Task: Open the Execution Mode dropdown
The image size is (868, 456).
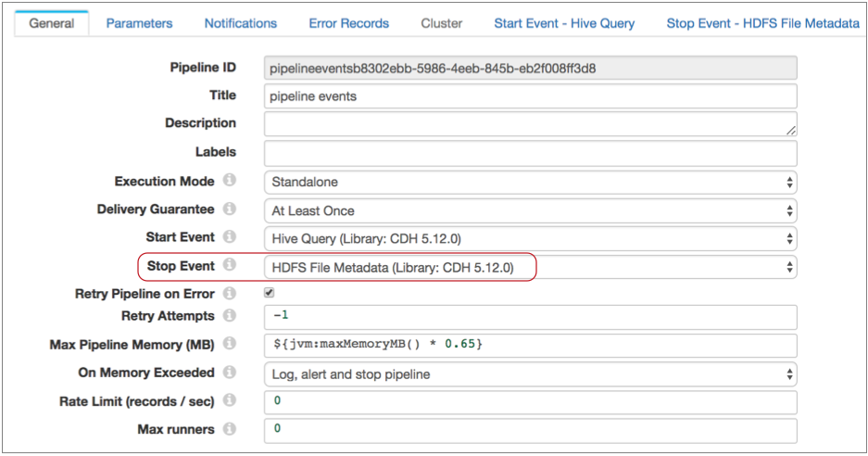Action: click(x=530, y=182)
